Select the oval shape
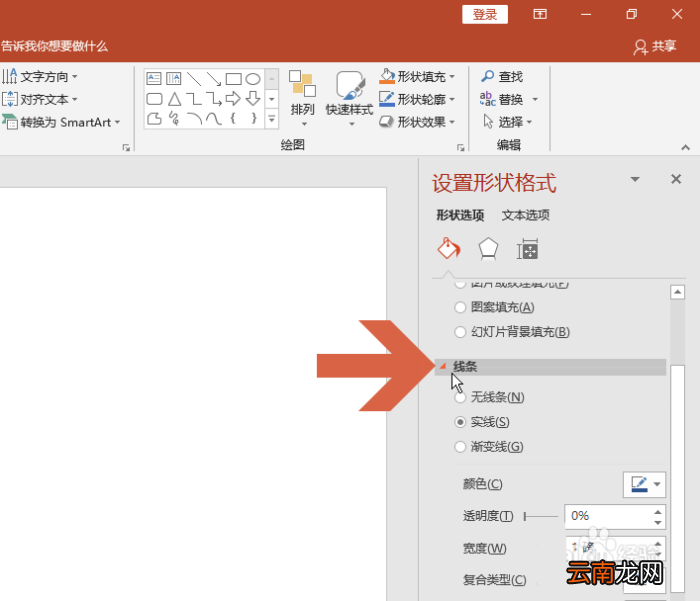This screenshot has width=700, height=601. click(x=253, y=79)
